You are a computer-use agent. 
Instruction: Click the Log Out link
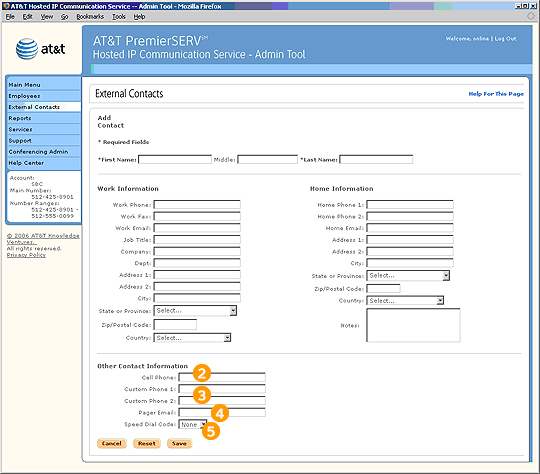coord(505,39)
